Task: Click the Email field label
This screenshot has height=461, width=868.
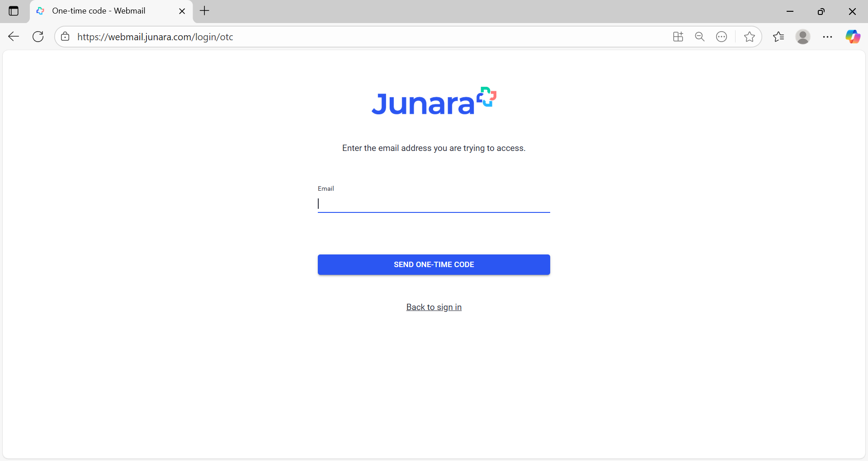Action: [326, 188]
